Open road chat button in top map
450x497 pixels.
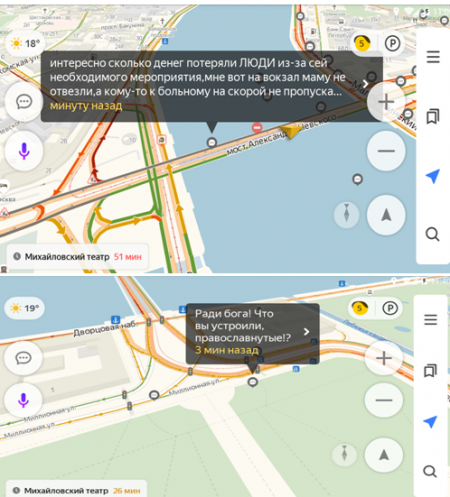[x=24, y=102]
